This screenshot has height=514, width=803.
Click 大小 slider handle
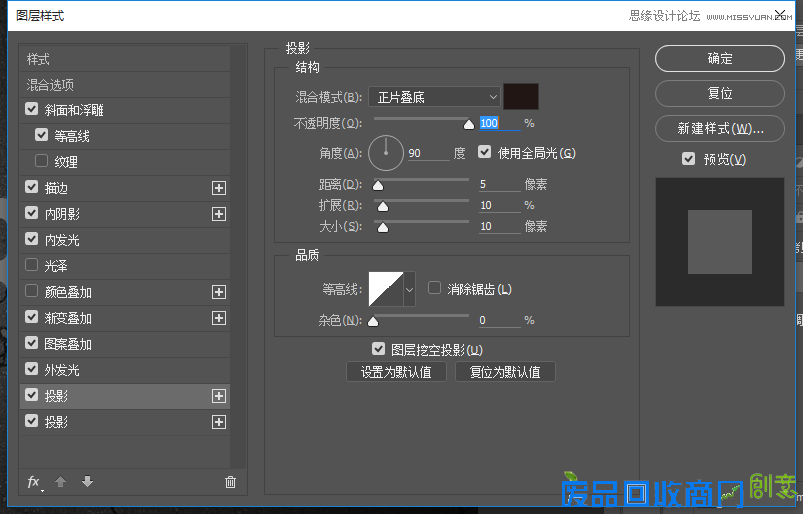click(383, 227)
